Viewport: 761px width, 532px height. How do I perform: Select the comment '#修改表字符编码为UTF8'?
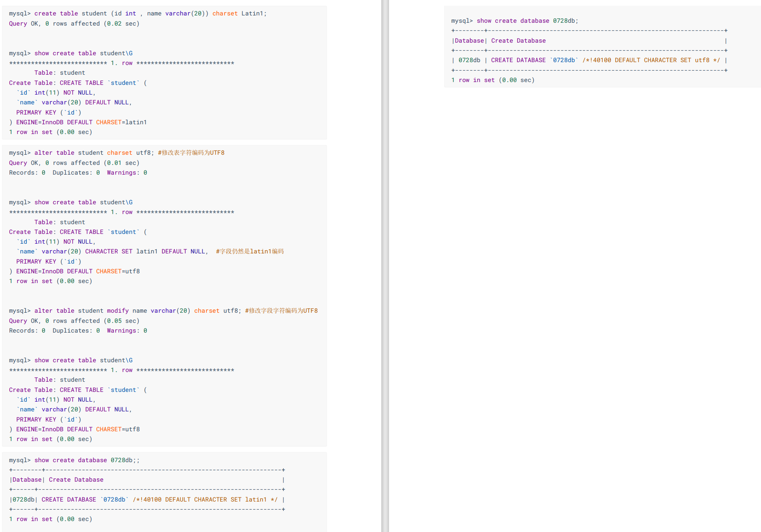click(191, 153)
